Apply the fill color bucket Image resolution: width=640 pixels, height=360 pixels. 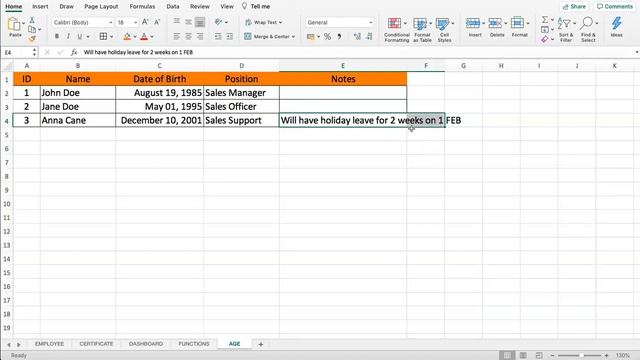pyautogui.click(x=127, y=37)
